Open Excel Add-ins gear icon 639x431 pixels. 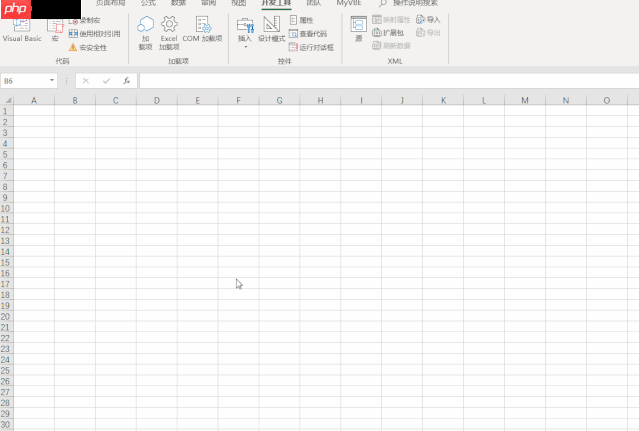pos(169,33)
